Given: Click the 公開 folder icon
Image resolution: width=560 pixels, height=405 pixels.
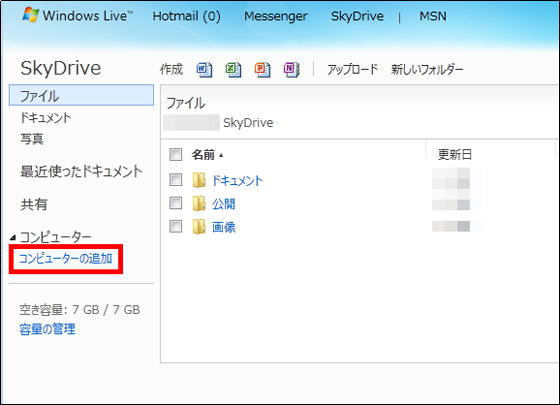Looking at the screenshot, I should click(x=199, y=203).
